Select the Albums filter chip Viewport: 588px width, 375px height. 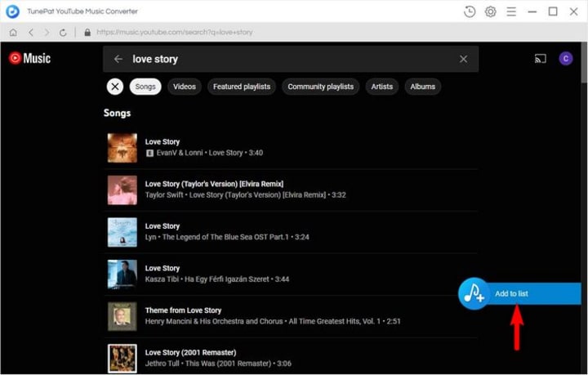423,87
